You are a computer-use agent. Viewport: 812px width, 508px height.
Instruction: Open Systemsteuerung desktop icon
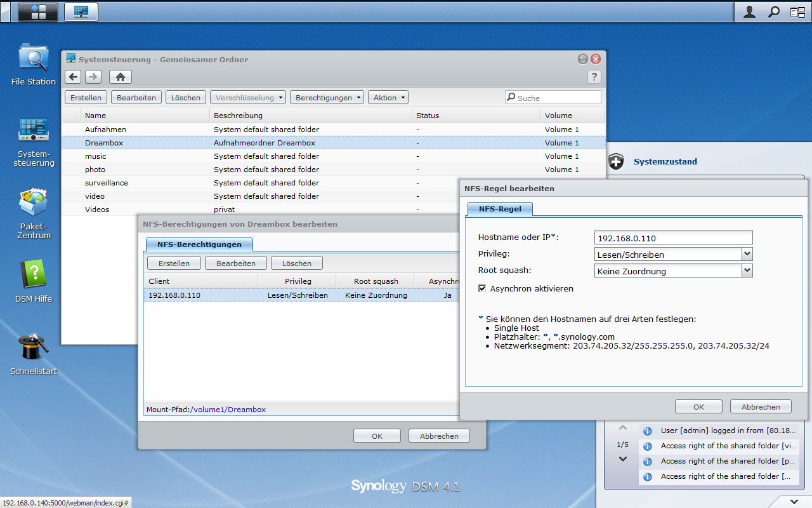(x=33, y=130)
